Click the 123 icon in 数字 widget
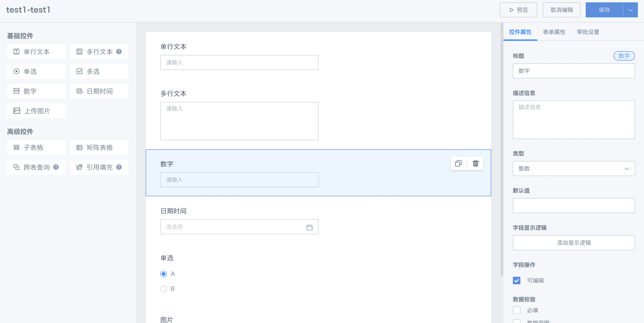Image resolution: width=644 pixels, height=323 pixels. (x=16, y=91)
